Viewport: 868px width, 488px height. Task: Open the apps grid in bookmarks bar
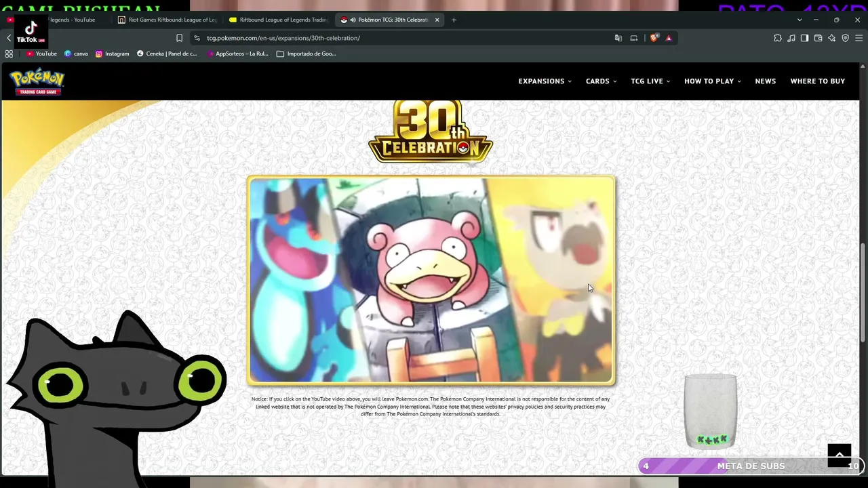tap(9, 54)
